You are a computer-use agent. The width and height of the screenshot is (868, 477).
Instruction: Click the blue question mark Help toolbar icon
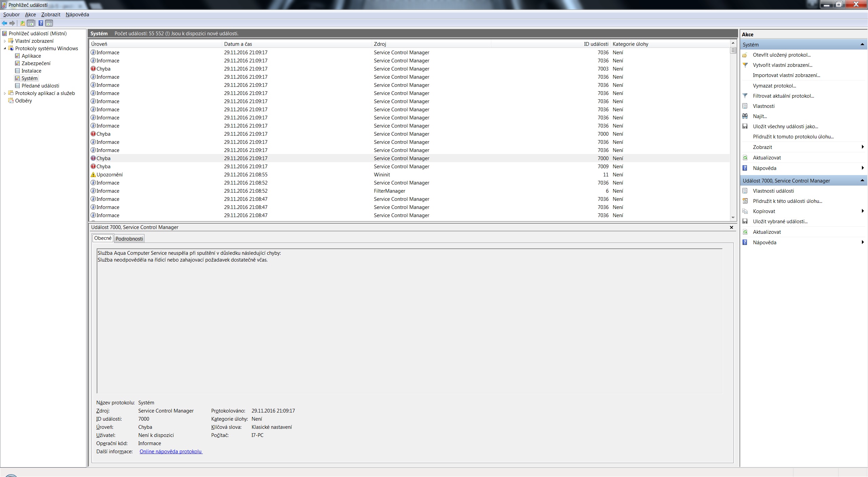click(x=41, y=23)
